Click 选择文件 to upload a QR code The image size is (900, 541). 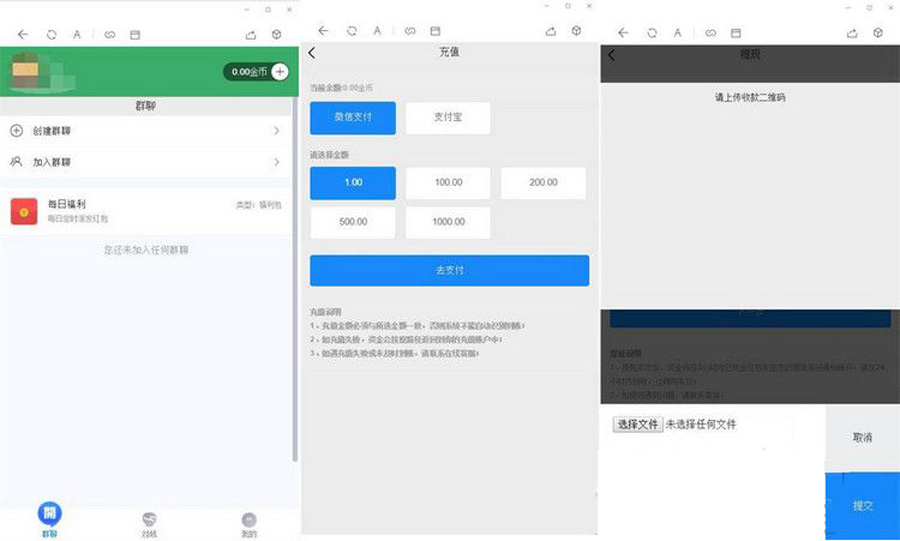pyautogui.click(x=637, y=424)
